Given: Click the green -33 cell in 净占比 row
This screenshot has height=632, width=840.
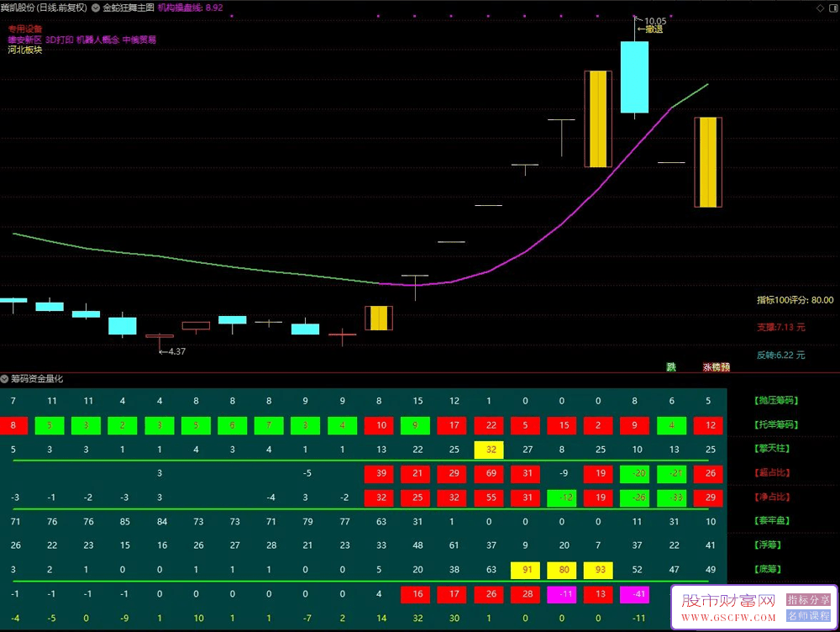Looking at the screenshot, I should (x=671, y=498).
